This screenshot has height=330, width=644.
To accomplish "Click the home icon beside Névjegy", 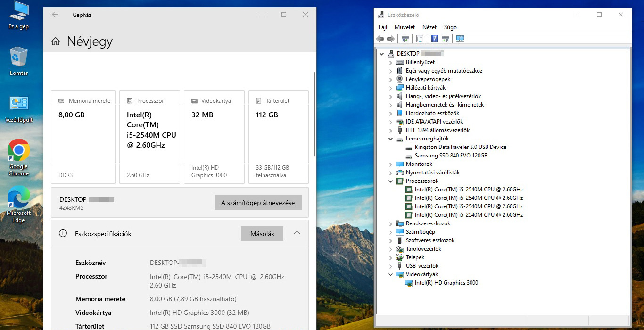I will [56, 41].
